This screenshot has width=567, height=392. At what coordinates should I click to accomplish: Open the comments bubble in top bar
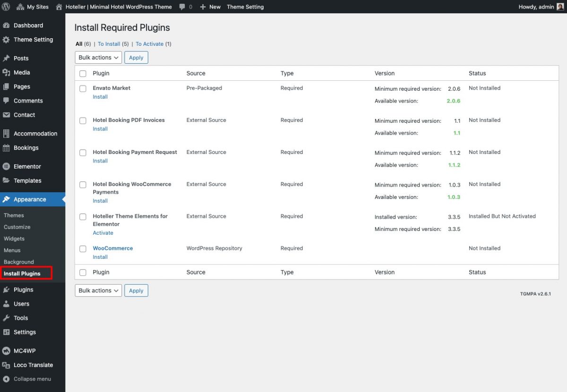click(x=182, y=7)
